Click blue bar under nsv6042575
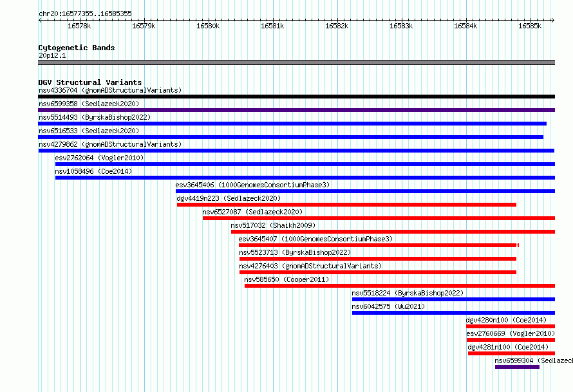This screenshot has height=392, width=573. pos(453,313)
